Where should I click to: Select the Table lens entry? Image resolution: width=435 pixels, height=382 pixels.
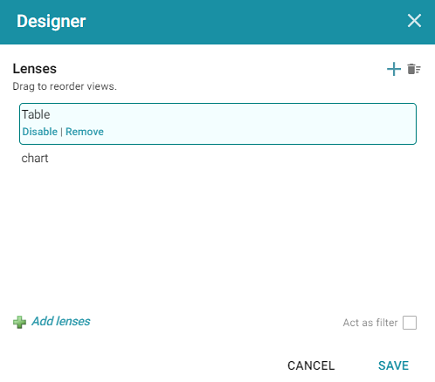[x=218, y=124]
